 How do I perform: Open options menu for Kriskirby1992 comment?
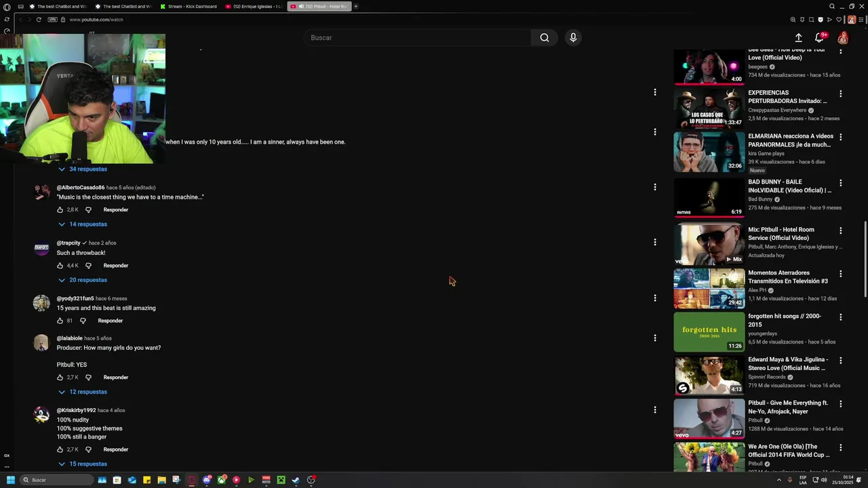point(654,409)
